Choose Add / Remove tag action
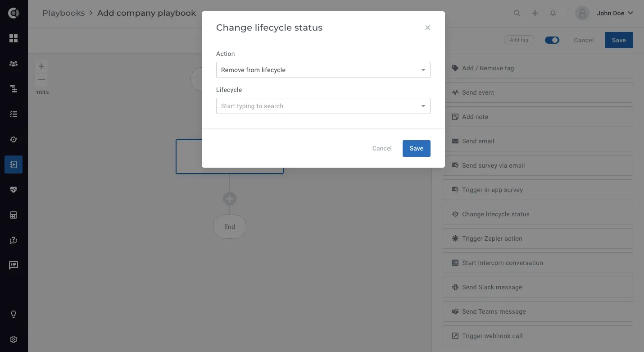This screenshot has width=644, height=352. click(x=538, y=68)
